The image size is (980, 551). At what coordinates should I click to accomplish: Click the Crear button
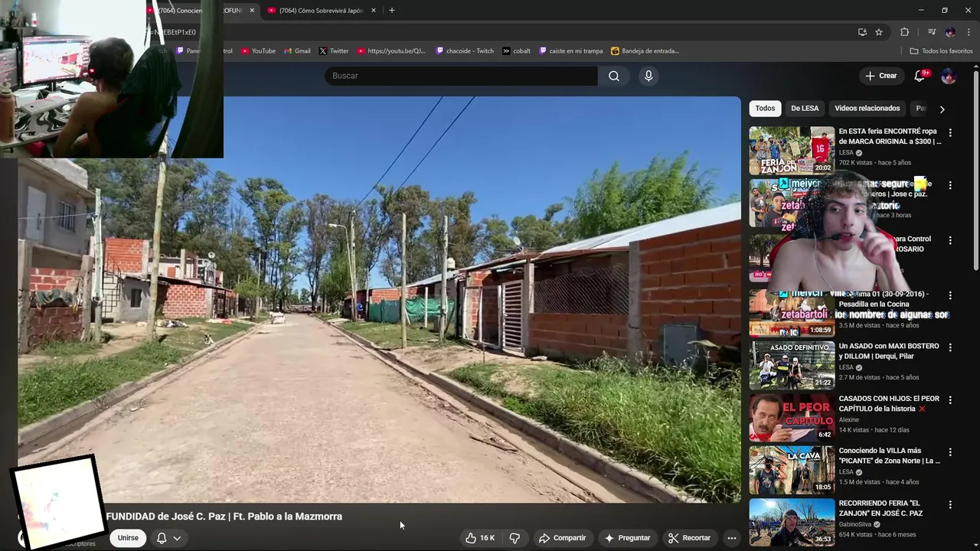880,76
